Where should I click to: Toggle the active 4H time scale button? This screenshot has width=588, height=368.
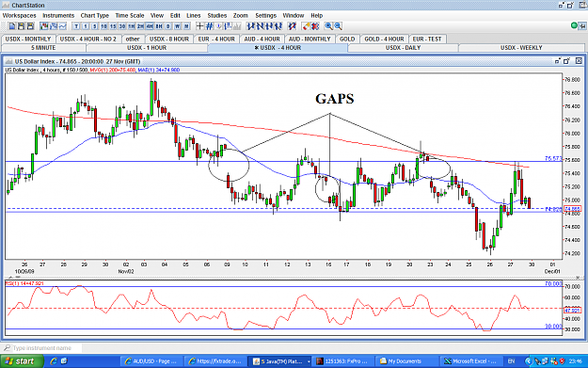coord(150,26)
